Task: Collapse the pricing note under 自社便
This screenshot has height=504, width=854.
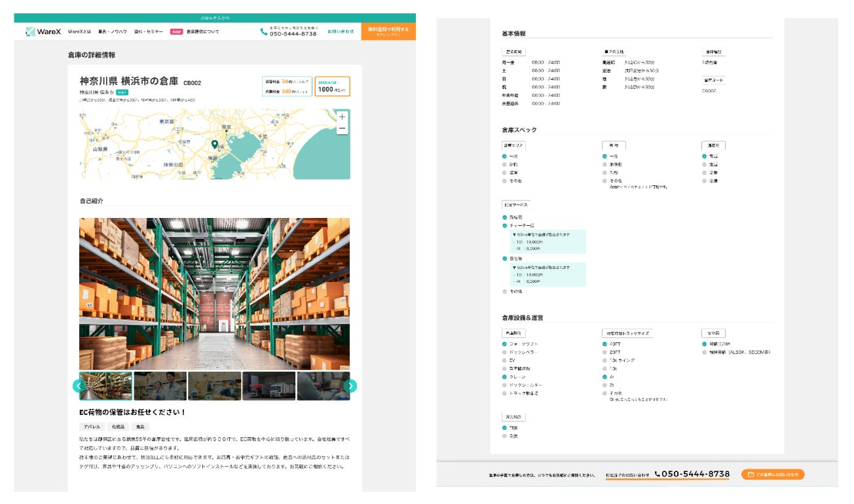Action: point(515,267)
